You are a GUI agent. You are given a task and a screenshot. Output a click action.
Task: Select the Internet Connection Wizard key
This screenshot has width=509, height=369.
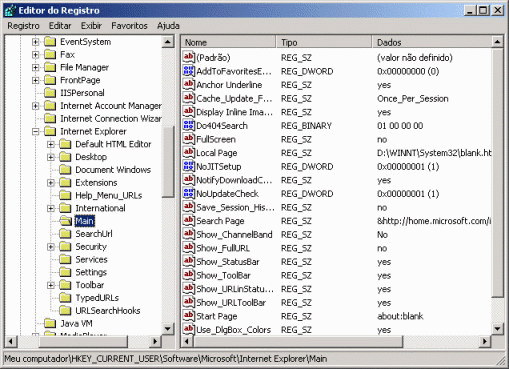111,119
